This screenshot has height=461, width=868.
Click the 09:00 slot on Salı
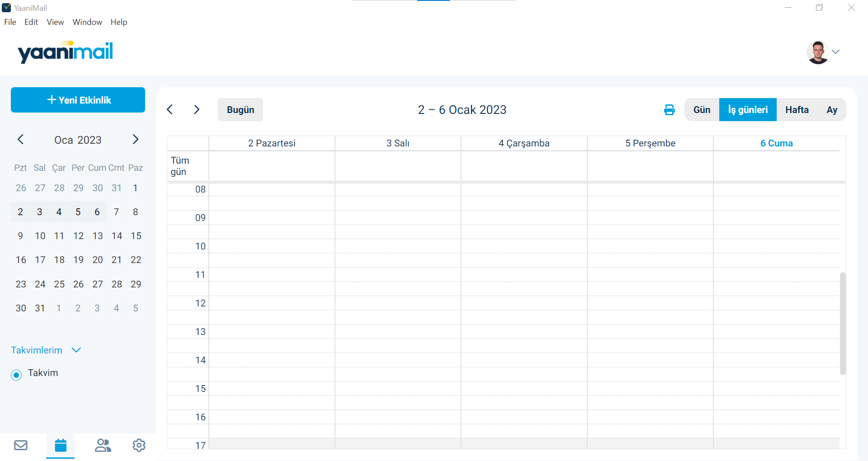tap(398, 218)
